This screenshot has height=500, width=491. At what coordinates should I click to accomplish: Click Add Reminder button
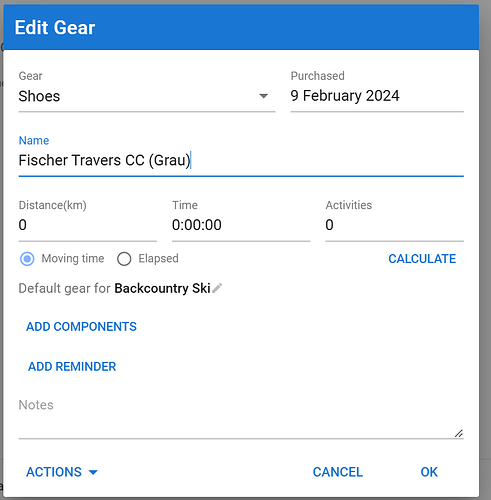click(x=72, y=367)
